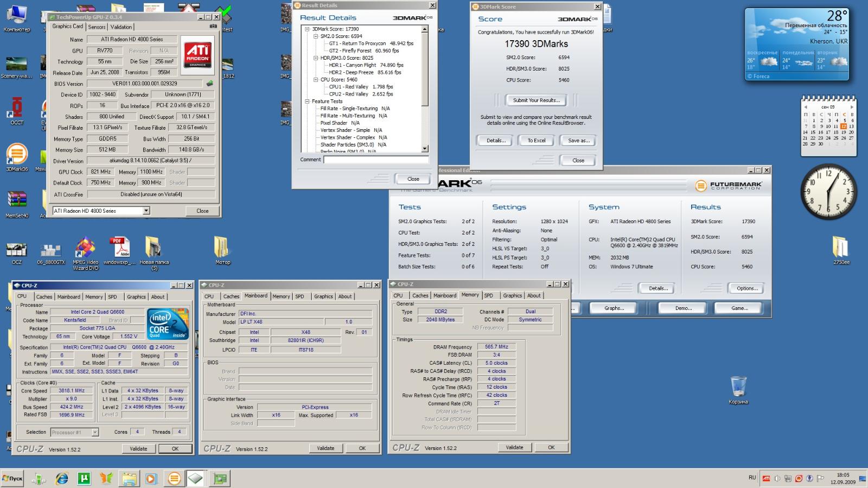Image resolution: width=868 pixels, height=488 pixels.
Task: Collapse the HDR/SM3.0 Score 8025 node
Action: (x=316, y=58)
